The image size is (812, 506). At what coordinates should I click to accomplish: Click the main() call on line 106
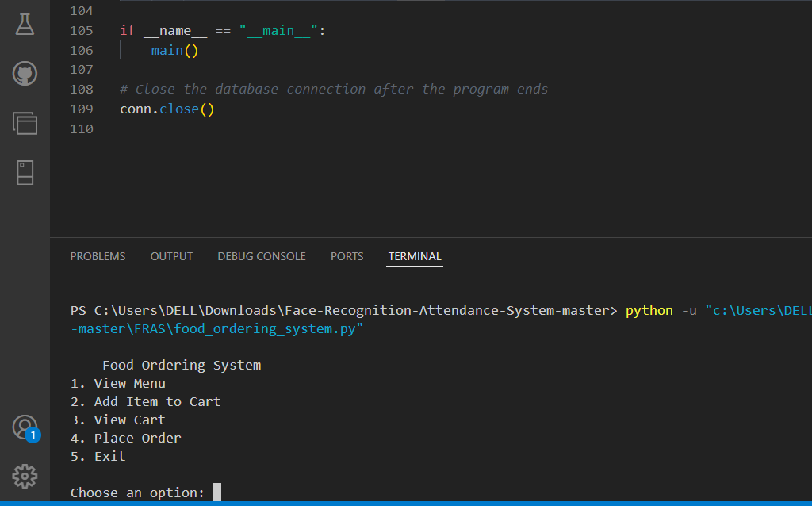click(175, 50)
